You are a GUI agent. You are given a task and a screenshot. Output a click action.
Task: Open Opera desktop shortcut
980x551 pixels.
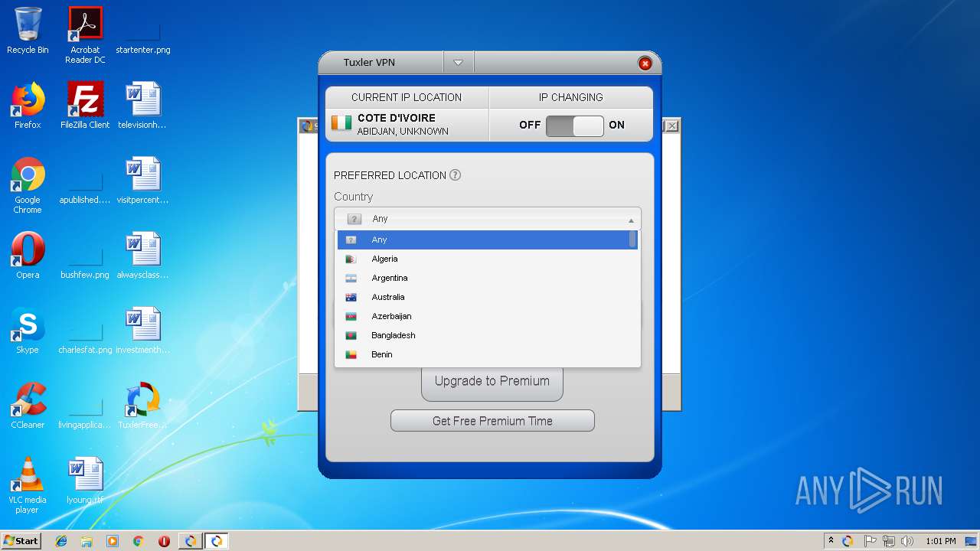pos(28,256)
